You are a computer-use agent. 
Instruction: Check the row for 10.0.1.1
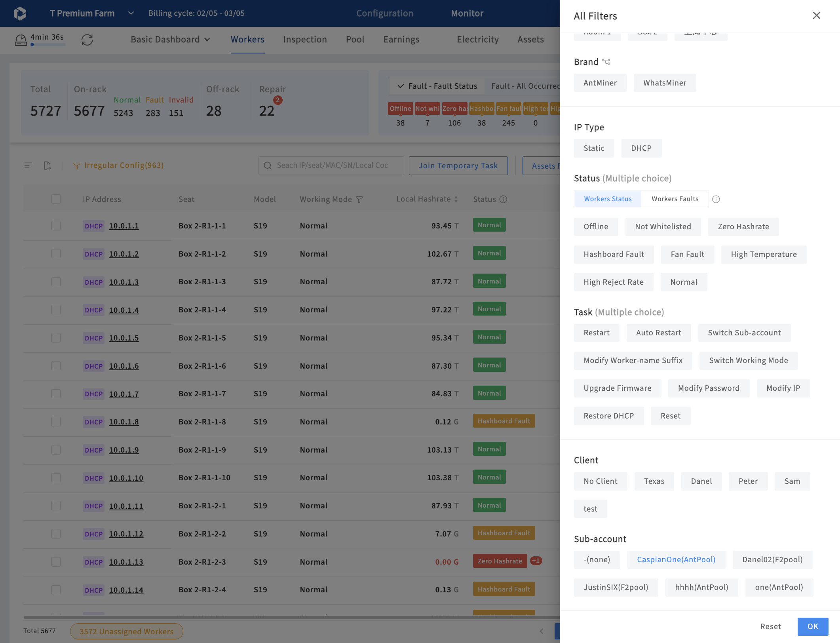click(x=56, y=226)
